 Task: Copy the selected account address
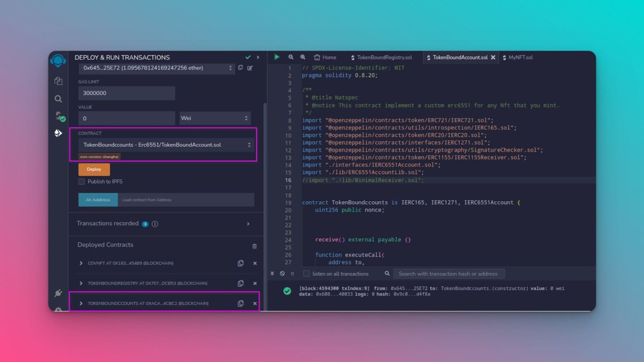[241, 68]
